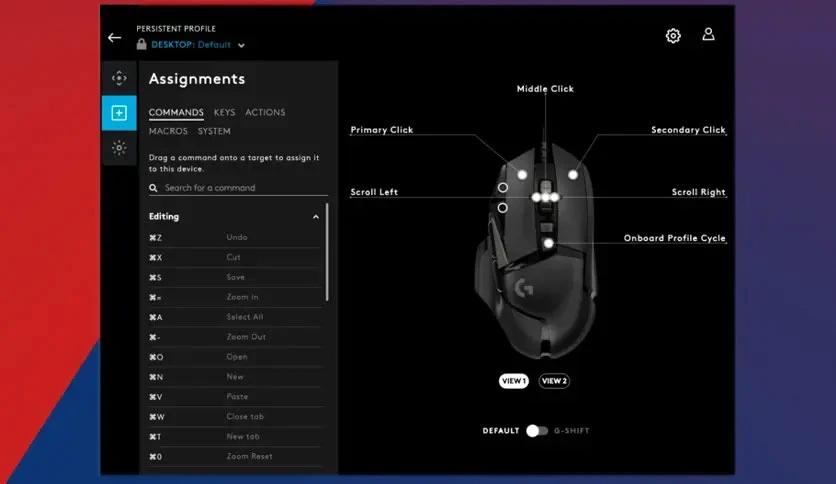Switch to VIEW 1 of mouse

coord(513,381)
